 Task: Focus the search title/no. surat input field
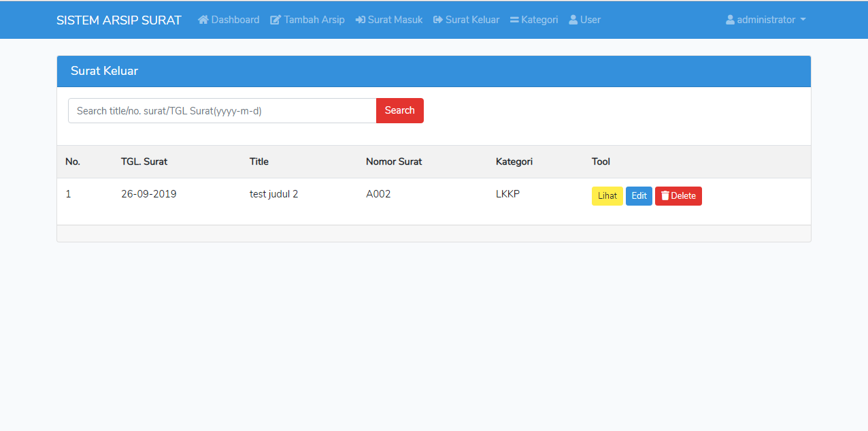pyautogui.click(x=222, y=110)
